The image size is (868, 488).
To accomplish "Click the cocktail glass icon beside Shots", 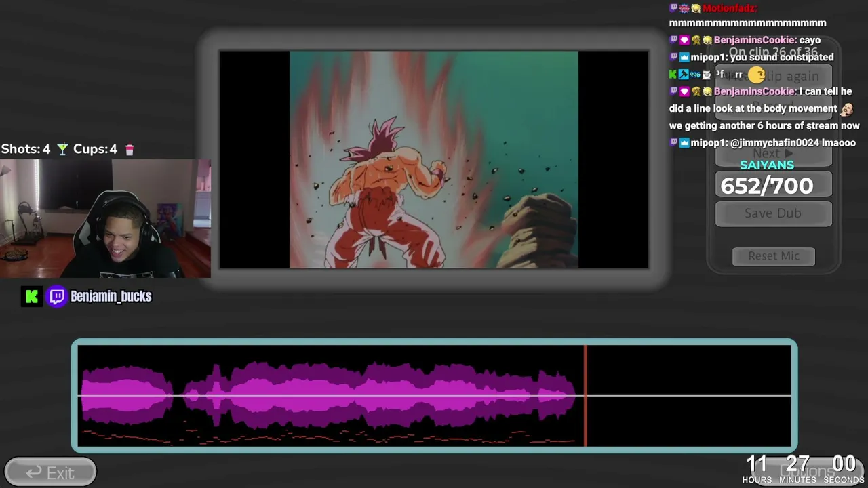I will click(x=62, y=149).
